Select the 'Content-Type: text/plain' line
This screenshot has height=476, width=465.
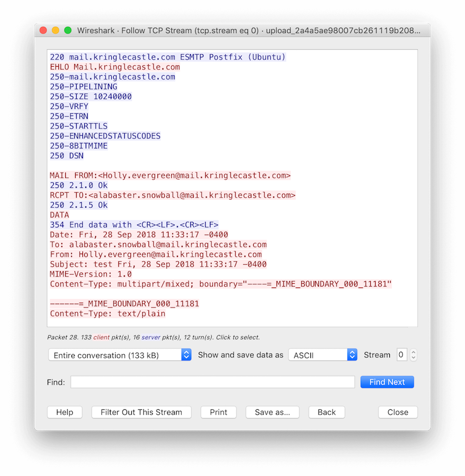108,314
